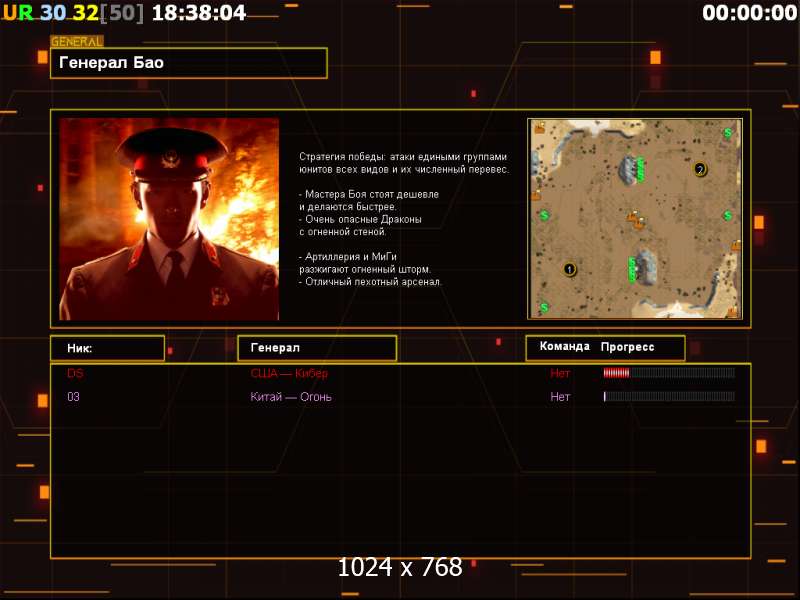Click the green supply stack beside lower rock
800x600 pixels.
point(632,269)
